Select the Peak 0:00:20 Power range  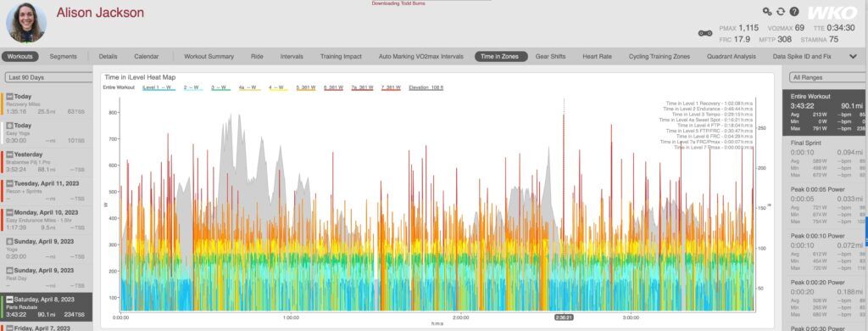pos(825,299)
